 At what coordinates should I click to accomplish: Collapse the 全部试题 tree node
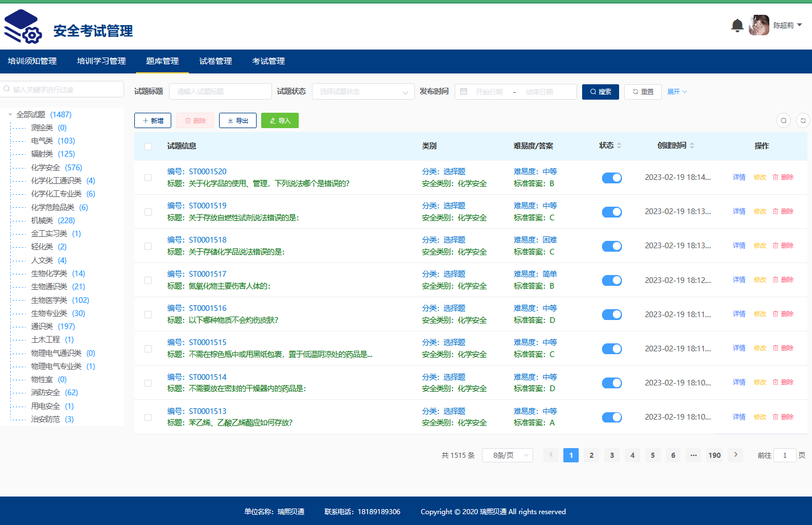coord(10,114)
